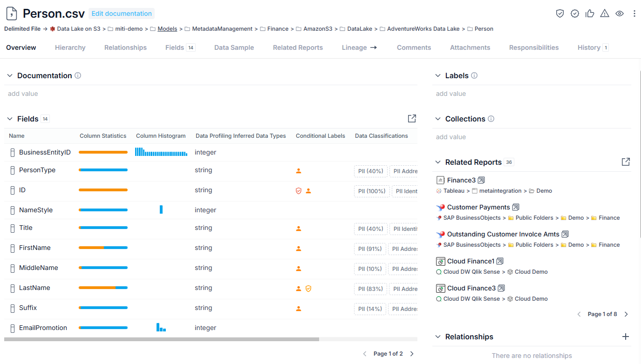Add a relationship with plus icon
Image resolution: width=641 pixels, height=364 pixels.
click(626, 337)
